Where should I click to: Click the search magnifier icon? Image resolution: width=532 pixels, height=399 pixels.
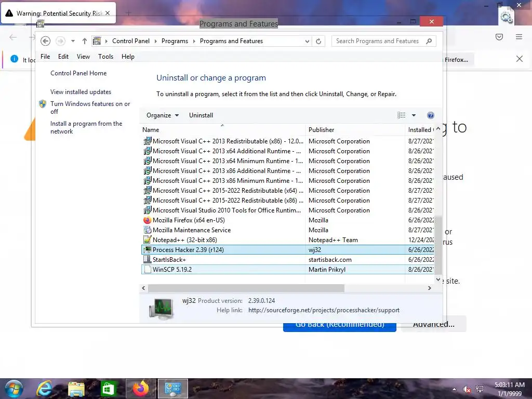pos(429,41)
